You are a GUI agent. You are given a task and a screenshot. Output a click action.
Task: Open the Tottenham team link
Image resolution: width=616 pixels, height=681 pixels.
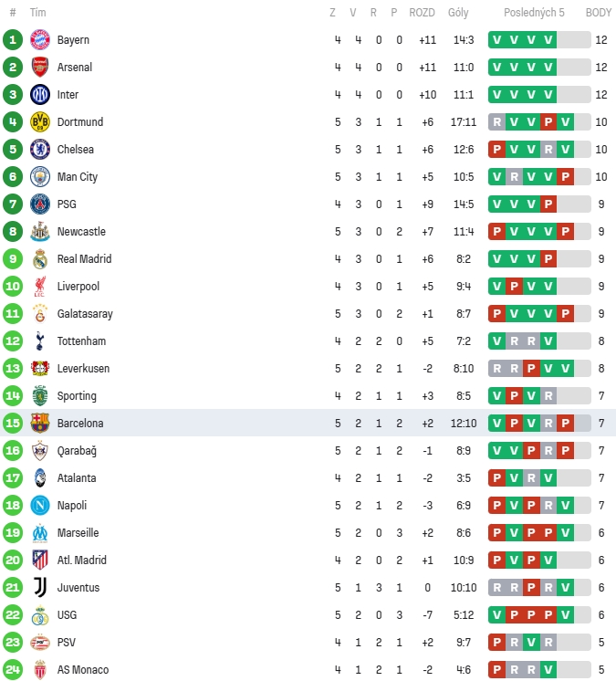click(x=81, y=341)
